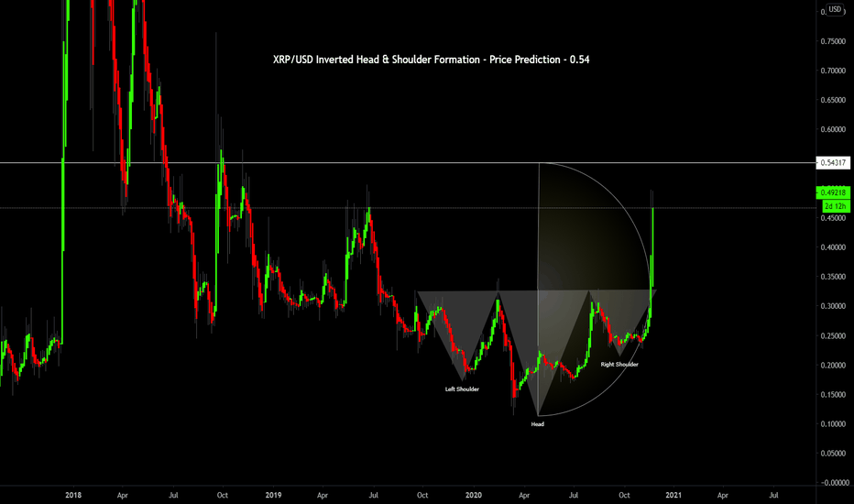Click the 2021 time axis label
Viewport: 854px width, 504px height.
tap(673, 495)
